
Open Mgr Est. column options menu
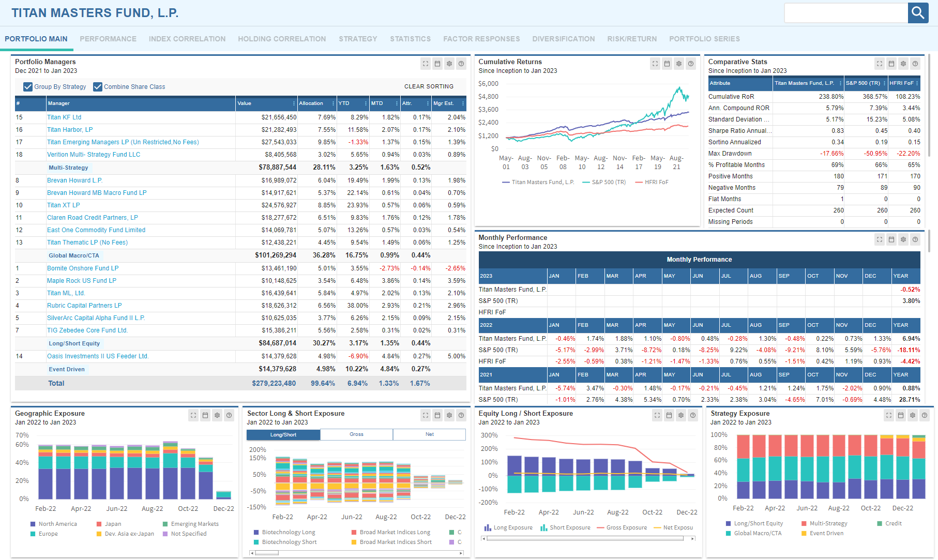[x=463, y=103]
